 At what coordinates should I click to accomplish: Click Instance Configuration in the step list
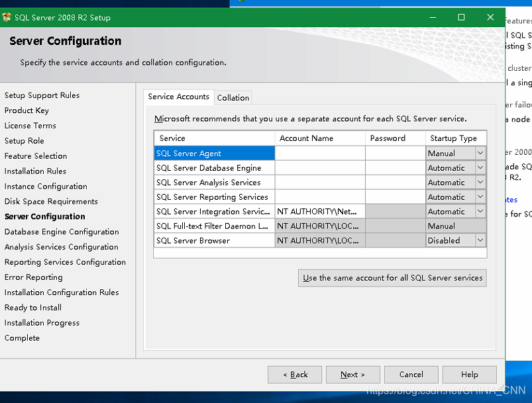pos(46,187)
